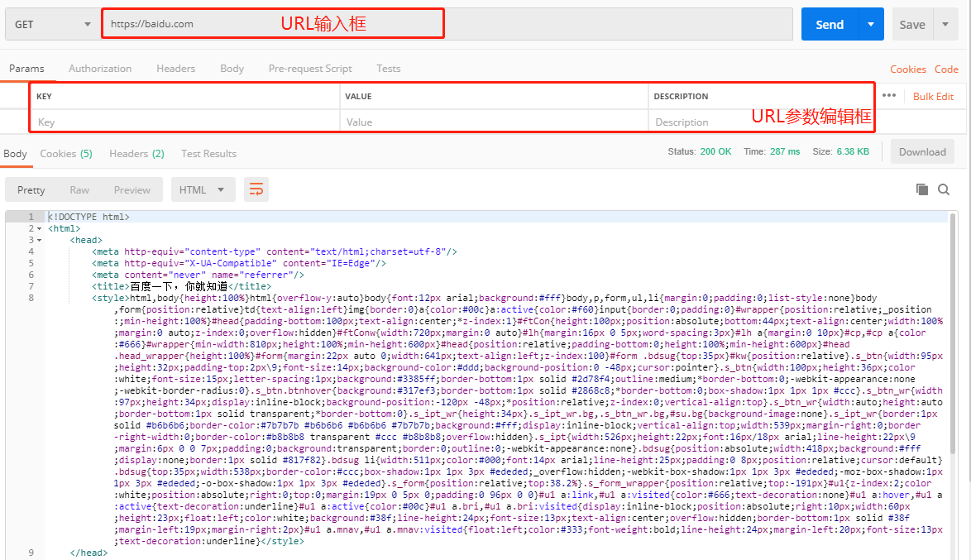
Task: Open the Cookies (5) response tab
Action: [66, 153]
